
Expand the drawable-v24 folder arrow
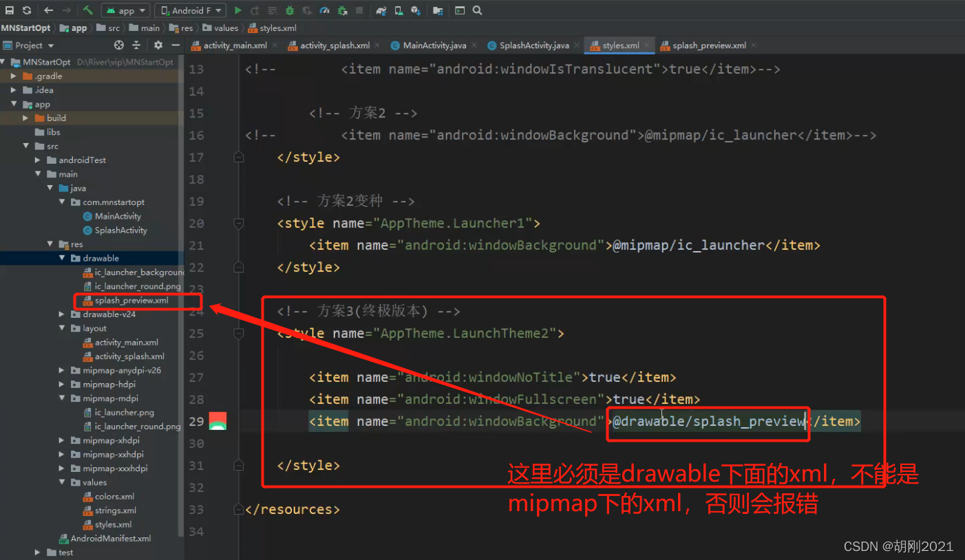(62, 314)
